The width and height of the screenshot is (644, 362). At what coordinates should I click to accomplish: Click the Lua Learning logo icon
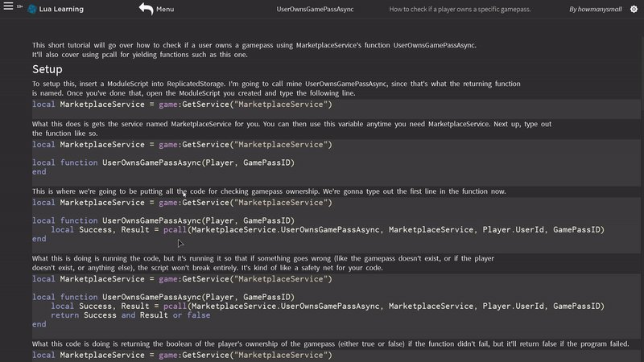point(32,9)
